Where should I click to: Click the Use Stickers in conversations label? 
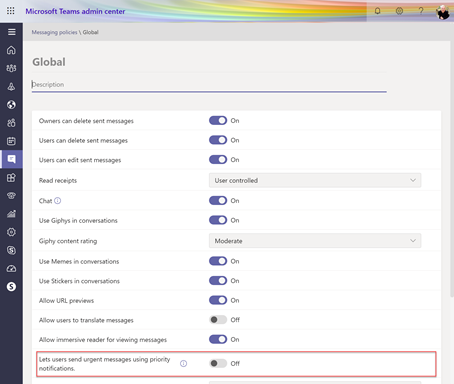click(x=79, y=281)
